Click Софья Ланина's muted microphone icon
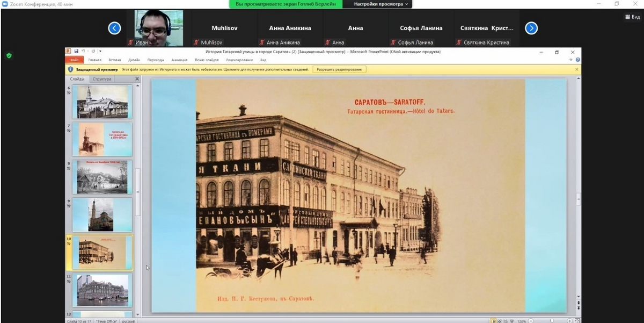 pyautogui.click(x=393, y=42)
